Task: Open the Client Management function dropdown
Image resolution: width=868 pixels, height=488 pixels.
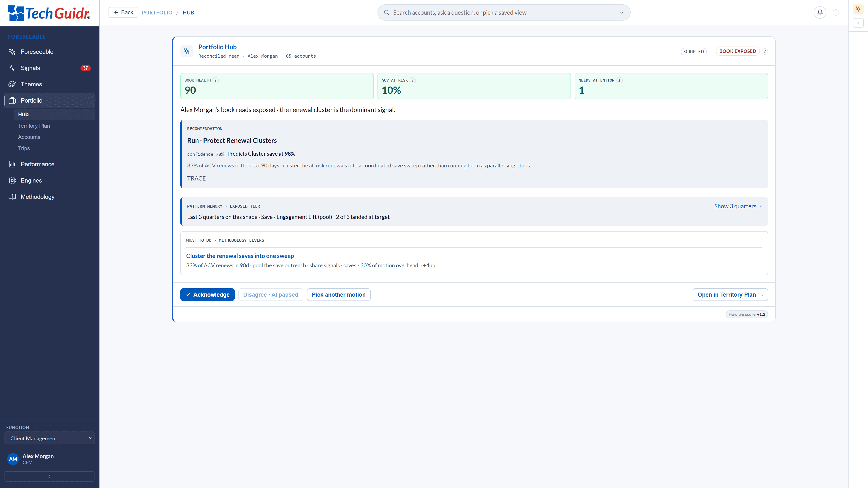Action: (x=50, y=438)
